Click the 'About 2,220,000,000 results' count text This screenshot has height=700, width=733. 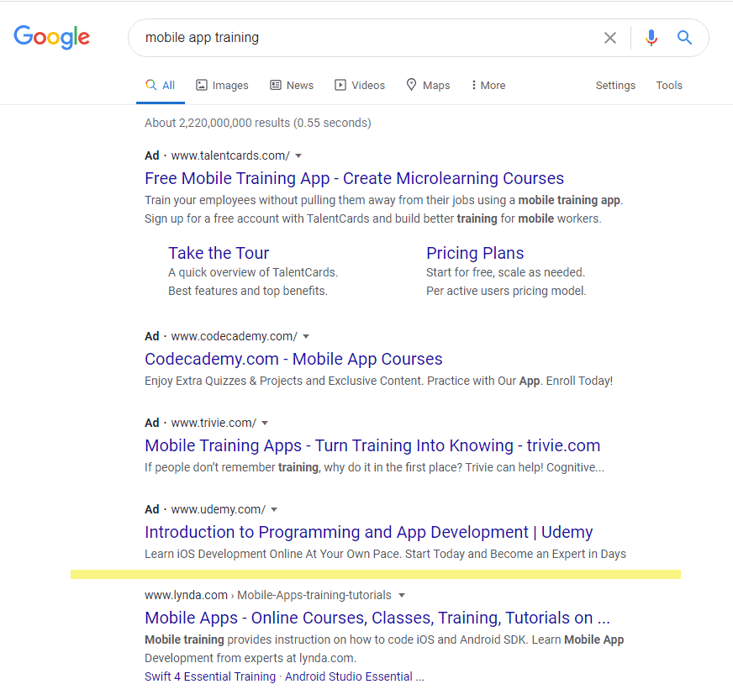point(257,123)
